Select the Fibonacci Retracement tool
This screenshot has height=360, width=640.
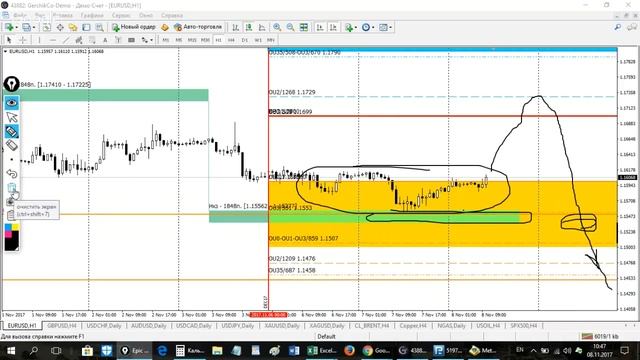pyautogui.click(x=92, y=40)
